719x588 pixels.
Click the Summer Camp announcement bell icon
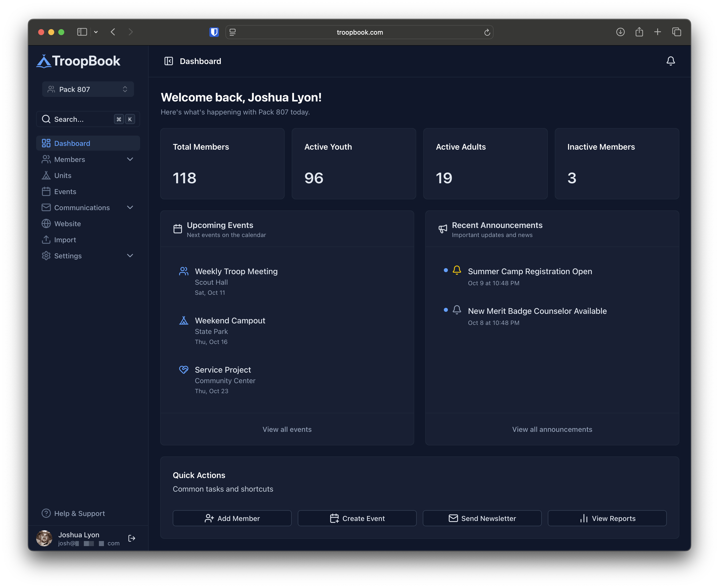(456, 270)
